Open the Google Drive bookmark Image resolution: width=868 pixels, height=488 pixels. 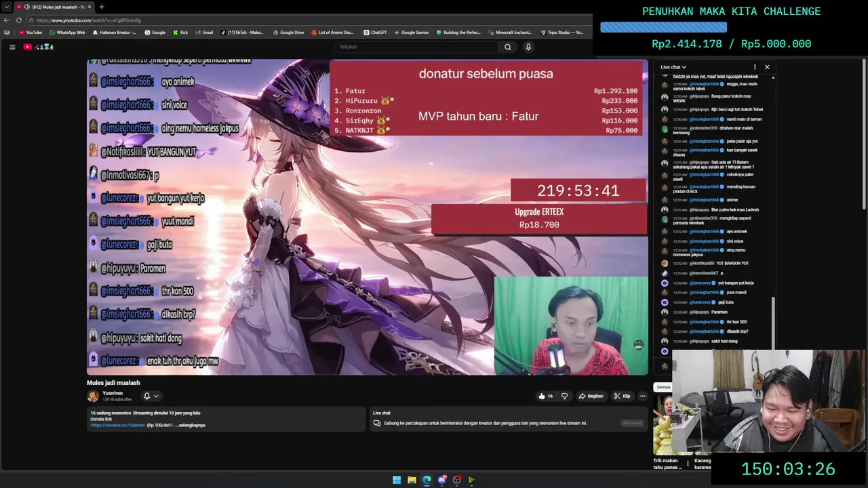pyautogui.click(x=288, y=33)
